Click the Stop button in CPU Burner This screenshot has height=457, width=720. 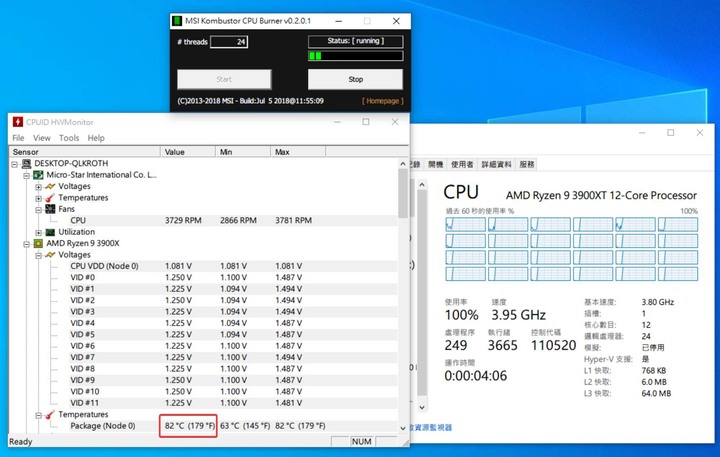[x=355, y=79]
